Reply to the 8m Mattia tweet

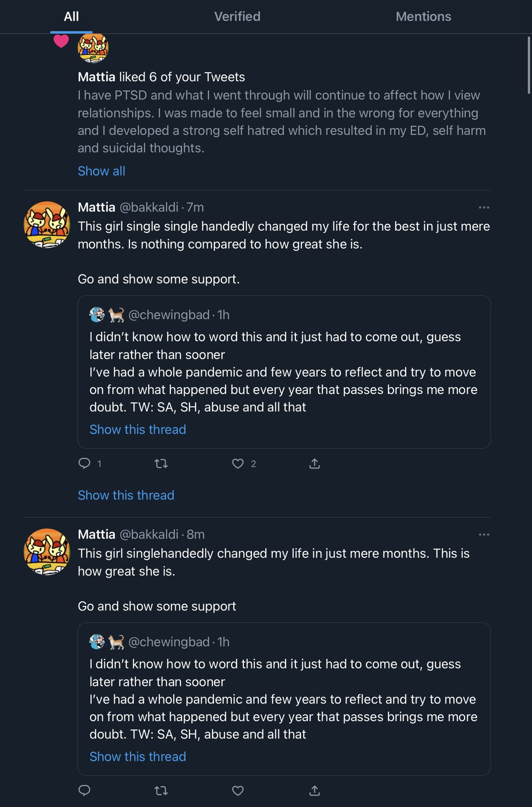[x=84, y=790]
